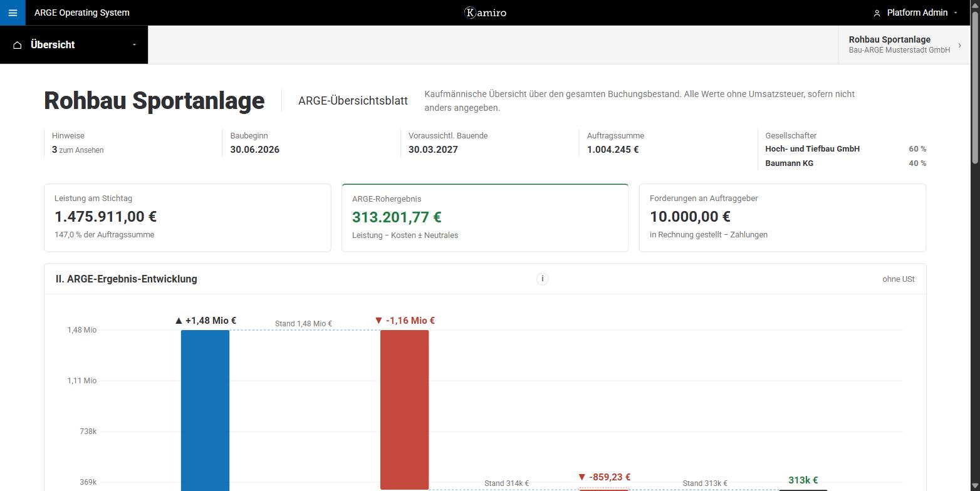The height and width of the screenshot is (491, 980).
Task: Click the red -1,16 Mio € waterfall bar
Action: 404,410
